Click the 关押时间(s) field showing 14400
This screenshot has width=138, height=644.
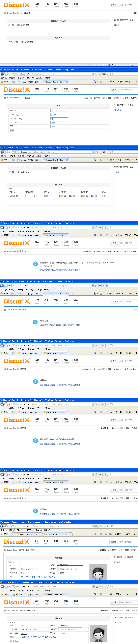[x=59, y=115]
